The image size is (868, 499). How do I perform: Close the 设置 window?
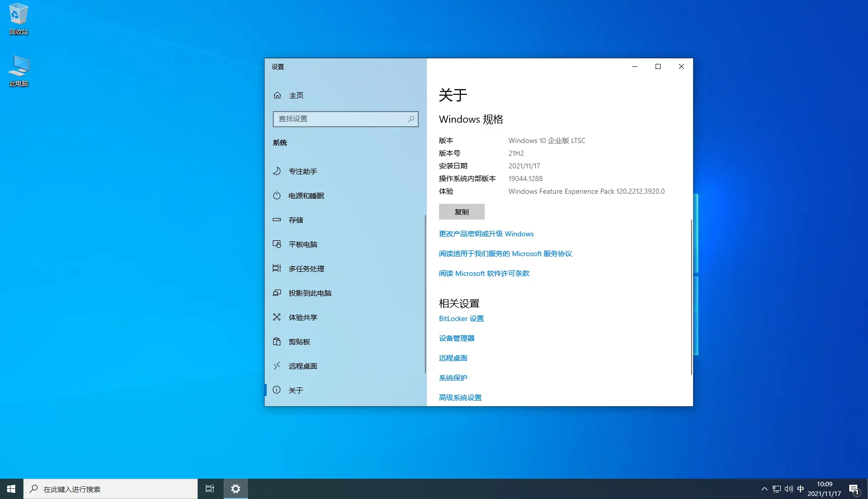[x=681, y=66]
